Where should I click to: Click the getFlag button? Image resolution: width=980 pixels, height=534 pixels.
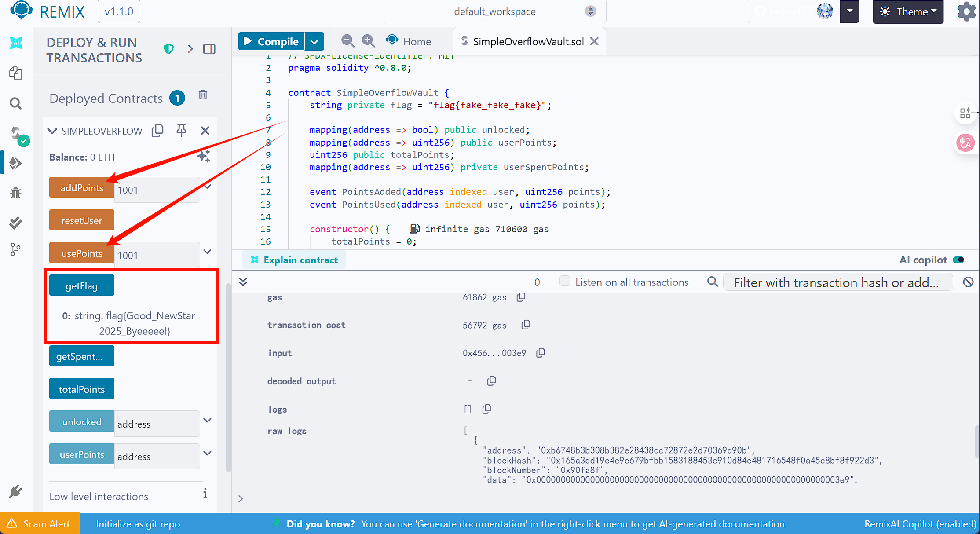pyautogui.click(x=81, y=286)
